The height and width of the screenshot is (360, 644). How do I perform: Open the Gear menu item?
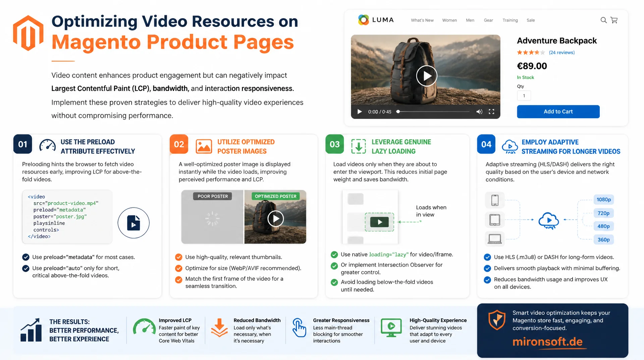[x=488, y=20]
